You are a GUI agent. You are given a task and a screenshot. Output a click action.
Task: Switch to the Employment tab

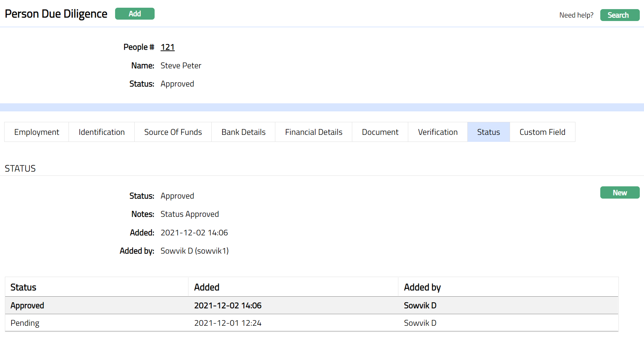37,132
